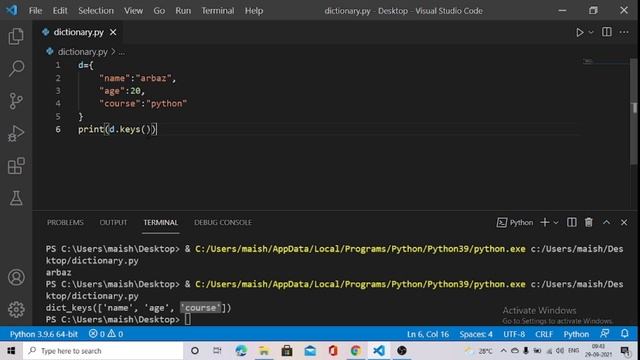The height and width of the screenshot is (360, 640).
Task: Split the terminal panel
Action: [x=571, y=222]
